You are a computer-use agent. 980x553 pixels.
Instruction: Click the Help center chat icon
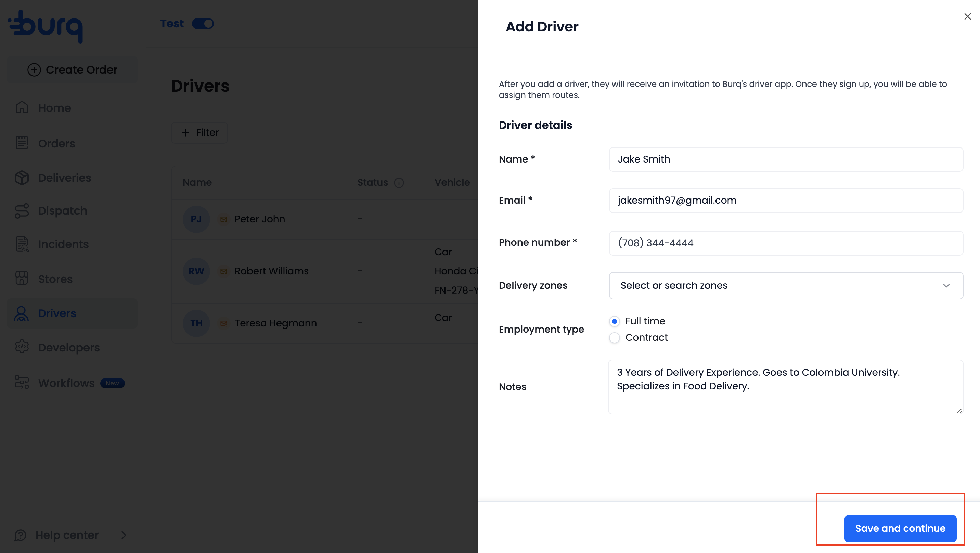tap(20, 535)
